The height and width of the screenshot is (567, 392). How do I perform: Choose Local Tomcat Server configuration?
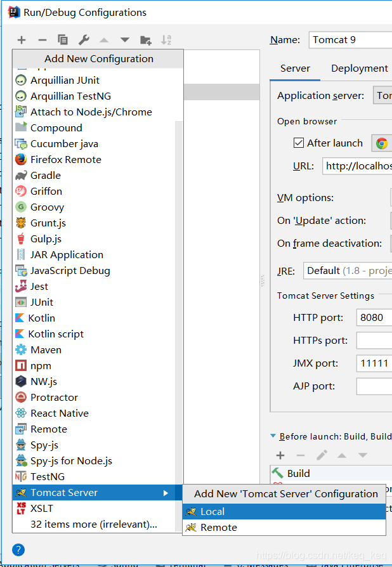284,512
